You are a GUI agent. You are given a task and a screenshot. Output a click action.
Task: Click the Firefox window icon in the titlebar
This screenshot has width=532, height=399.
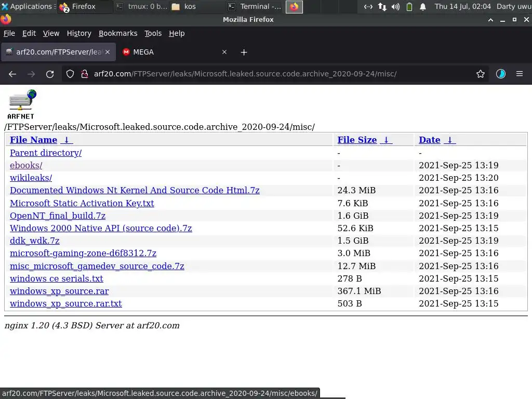pyautogui.click(x=6, y=19)
